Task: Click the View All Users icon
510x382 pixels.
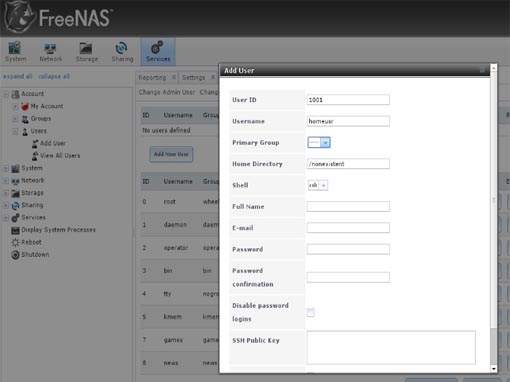Action: click(35, 156)
